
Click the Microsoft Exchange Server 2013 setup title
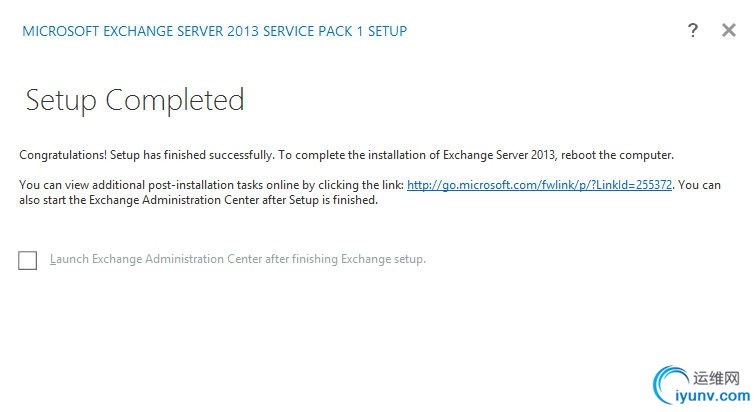(x=215, y=31)
